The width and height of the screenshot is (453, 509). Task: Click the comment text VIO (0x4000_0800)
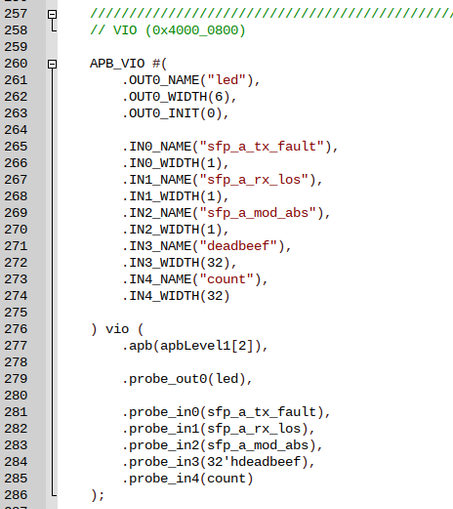[179, 31]
